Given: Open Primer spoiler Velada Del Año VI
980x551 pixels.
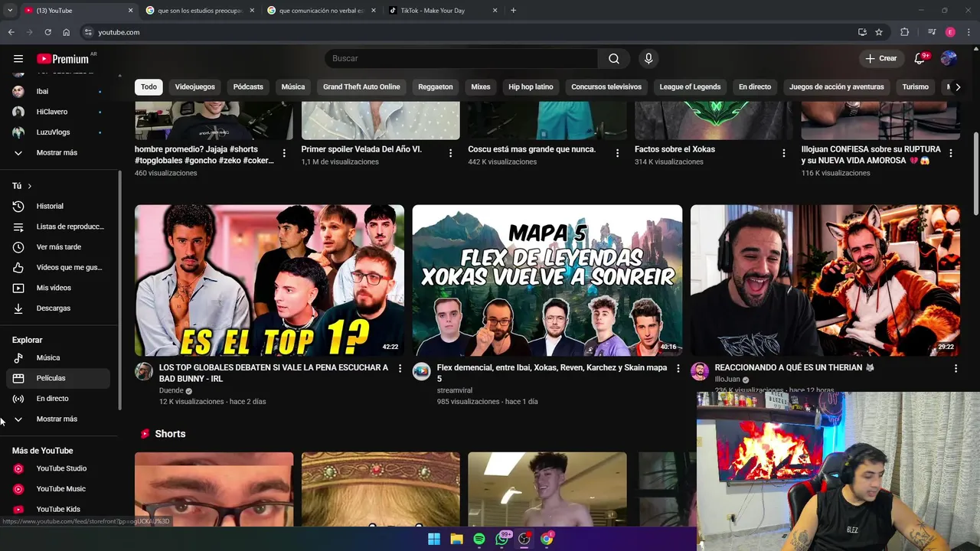Looking at the screenshot, I should (x=361, y=149).
